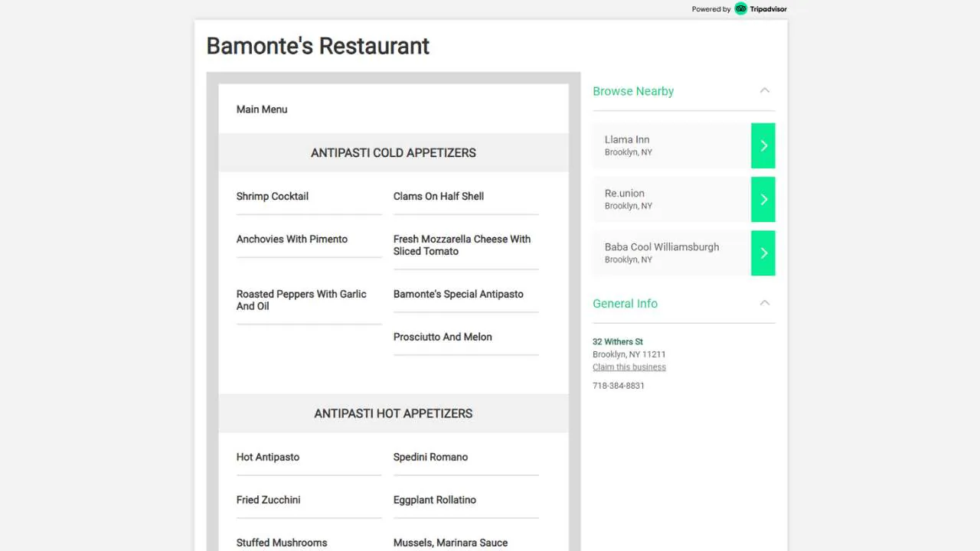Select Stuffed Mushrooms menu item
This screenshot has height=551, width=980.
tap(282, 543)
